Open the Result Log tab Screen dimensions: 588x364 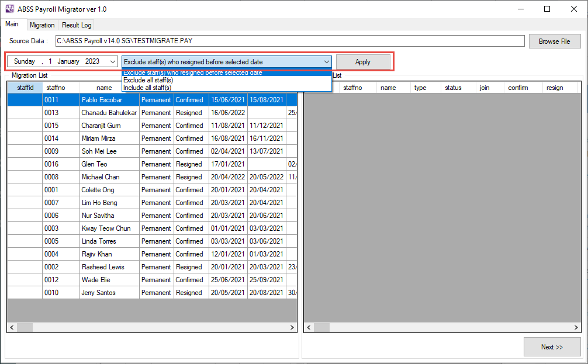point(77,25)
